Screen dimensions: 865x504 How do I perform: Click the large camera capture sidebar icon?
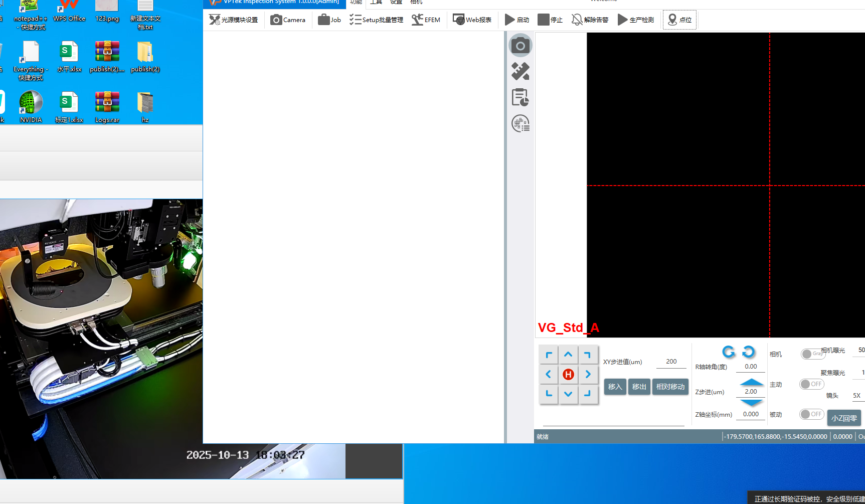[521, 46]
